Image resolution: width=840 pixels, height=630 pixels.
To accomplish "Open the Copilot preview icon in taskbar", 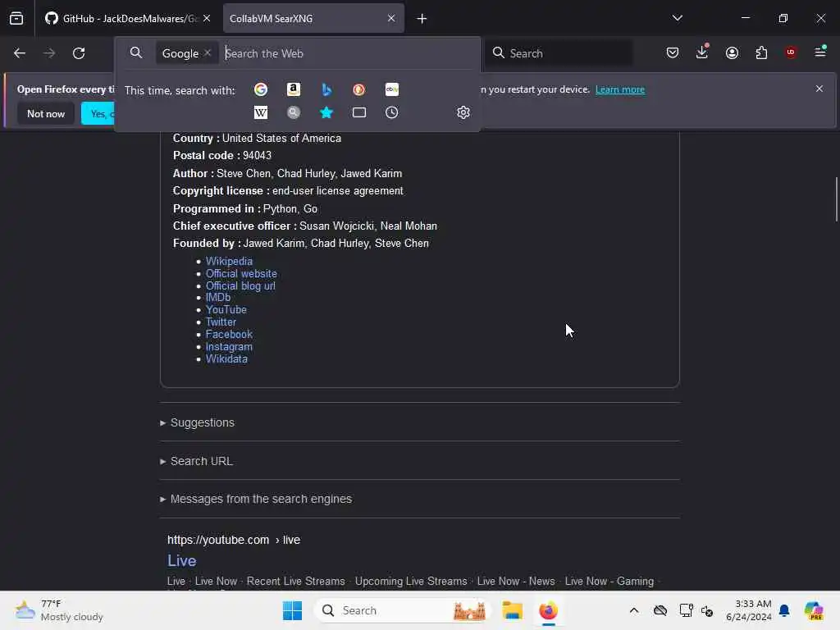I will 813,610.
